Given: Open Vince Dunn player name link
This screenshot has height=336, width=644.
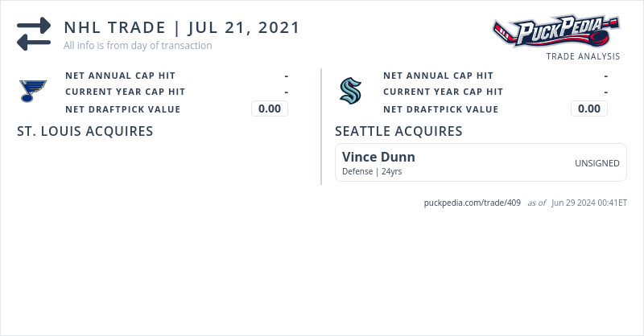Looking at the screenshot, I should tap(378, 157).
